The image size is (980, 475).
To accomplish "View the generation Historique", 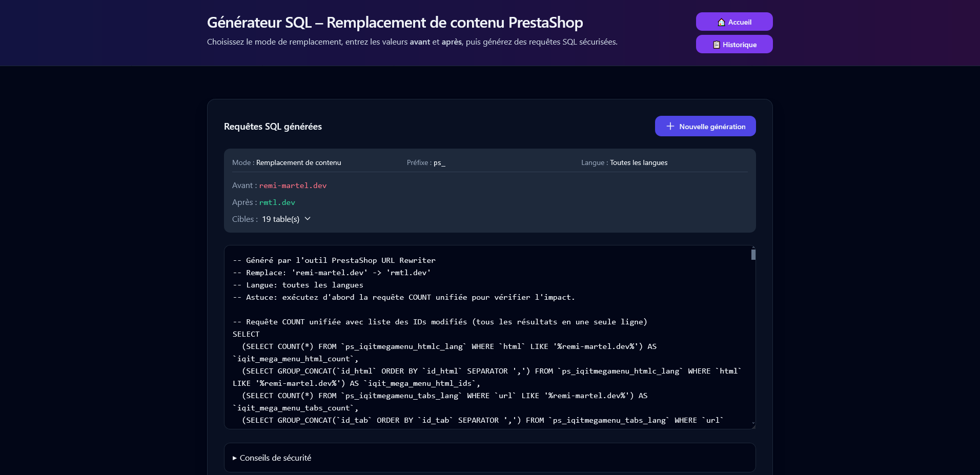I will coord(734,44).
